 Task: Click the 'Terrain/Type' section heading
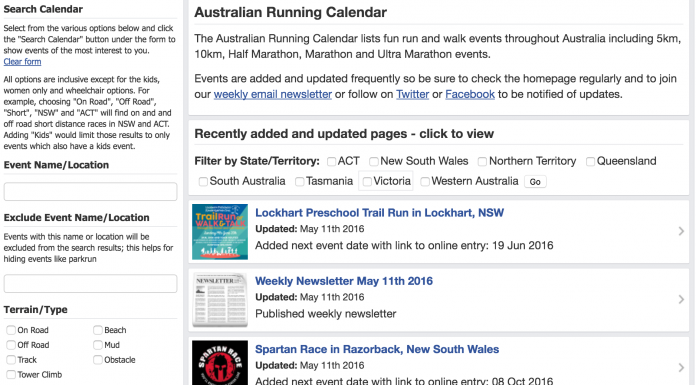(x=36, y=310)
